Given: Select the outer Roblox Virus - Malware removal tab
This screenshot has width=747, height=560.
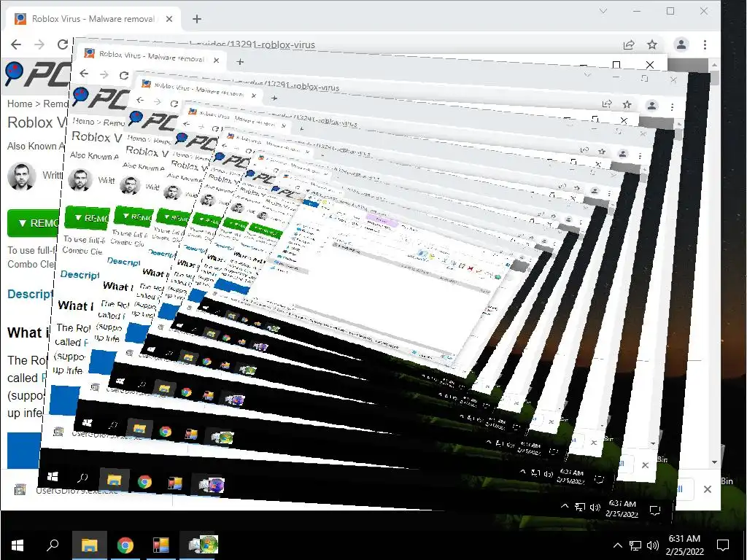Looking at the screenshot, I should coord(93,19).
